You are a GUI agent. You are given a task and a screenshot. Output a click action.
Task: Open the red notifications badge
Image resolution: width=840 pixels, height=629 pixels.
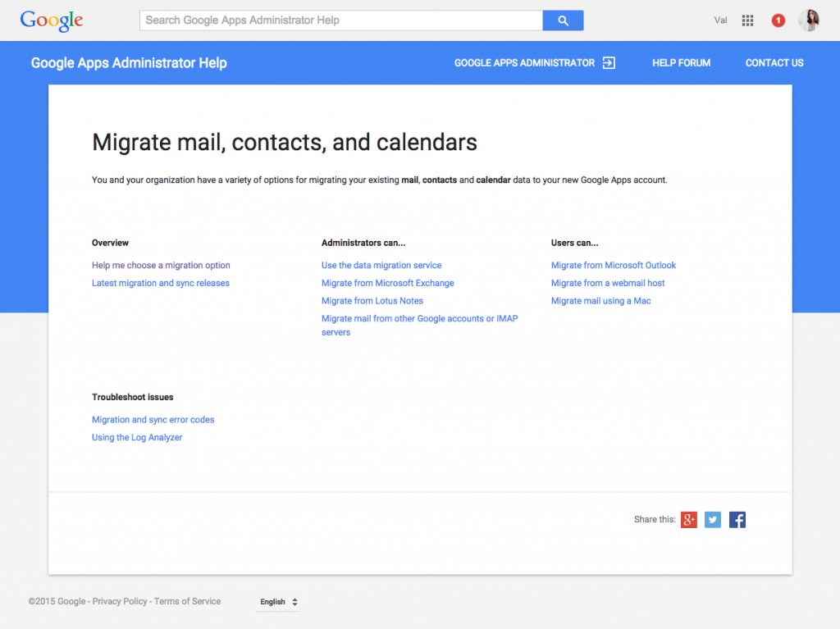778,21
